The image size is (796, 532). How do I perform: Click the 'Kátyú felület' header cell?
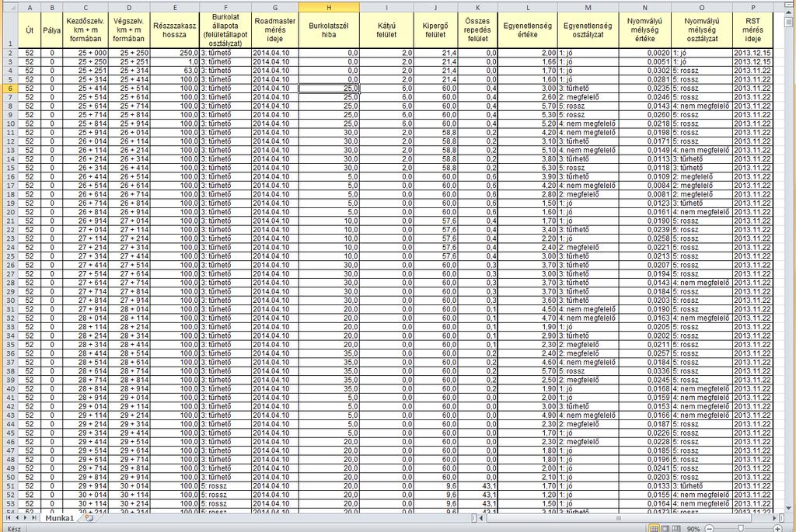(386, 30)
